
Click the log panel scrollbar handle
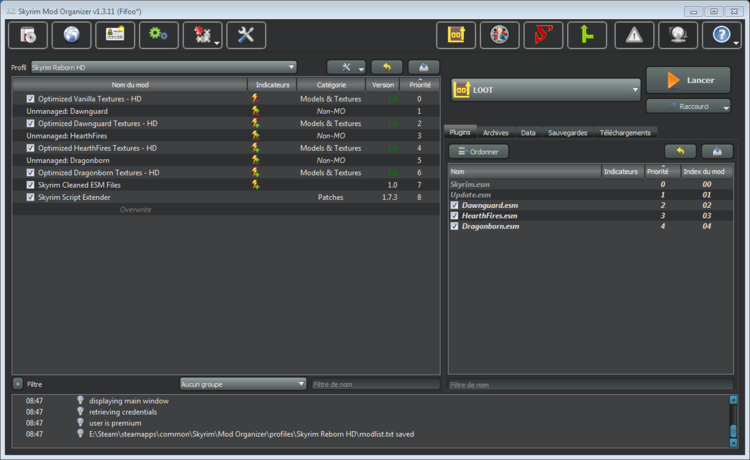click(733, 429)
